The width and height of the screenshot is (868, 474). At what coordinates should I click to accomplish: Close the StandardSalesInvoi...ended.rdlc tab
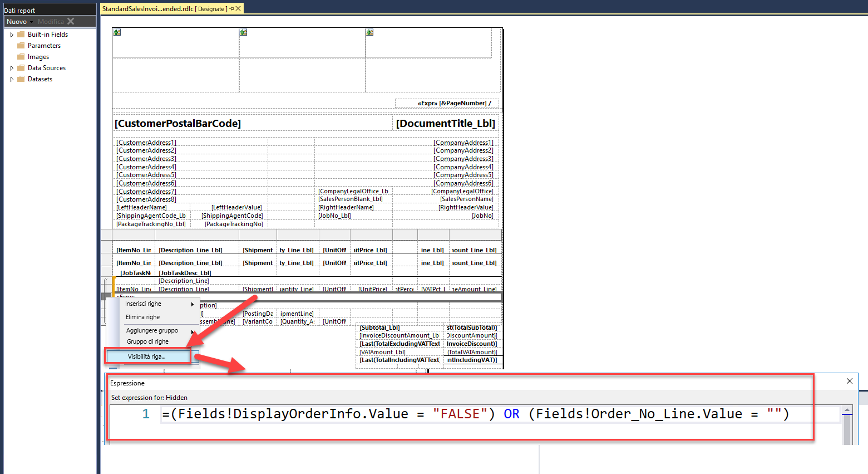coord(239,8)
